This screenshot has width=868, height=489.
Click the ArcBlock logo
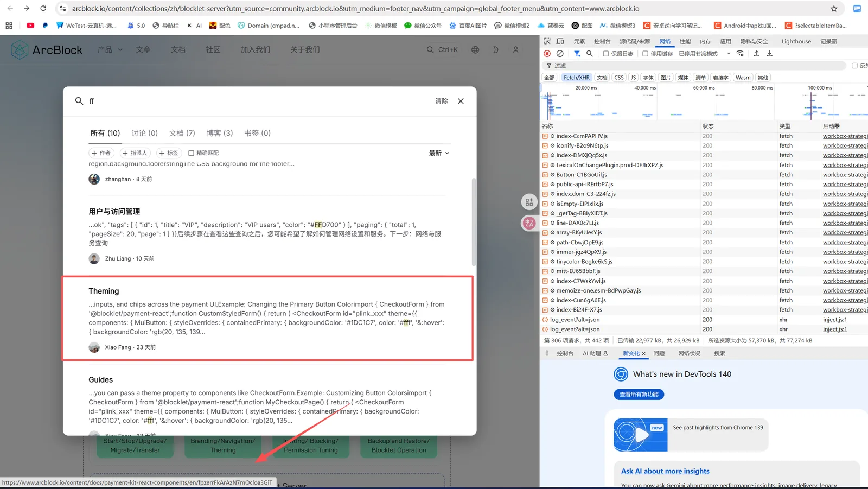click(47, 50)
